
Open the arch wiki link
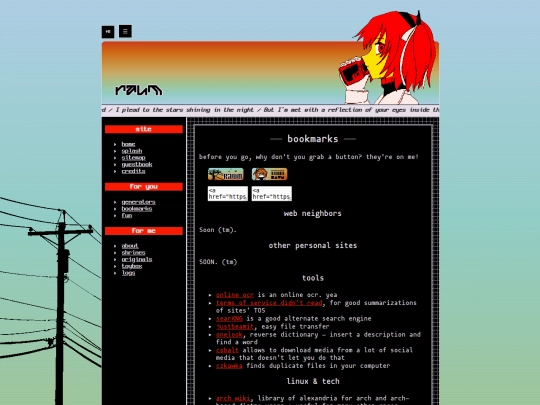click(233, 398)
